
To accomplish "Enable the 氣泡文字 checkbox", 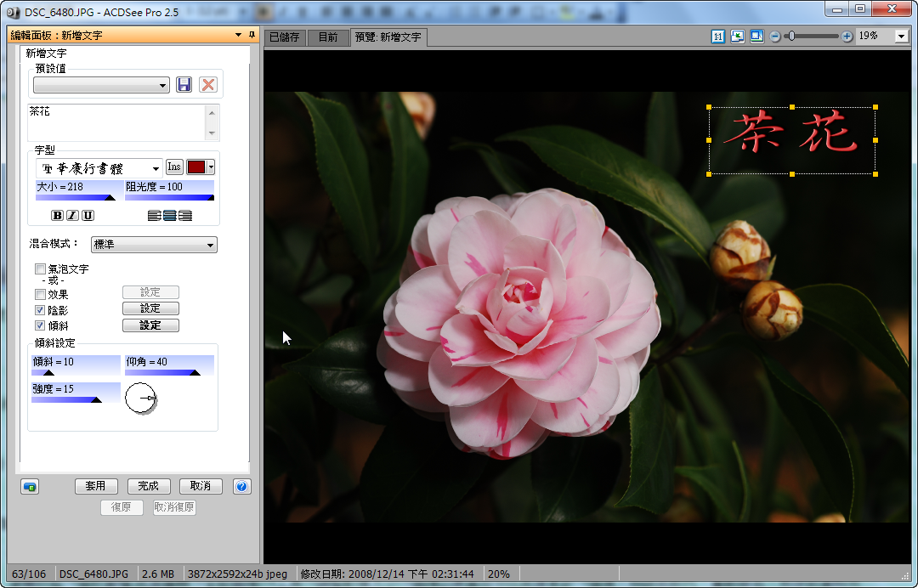I will (x=40, y=269).
